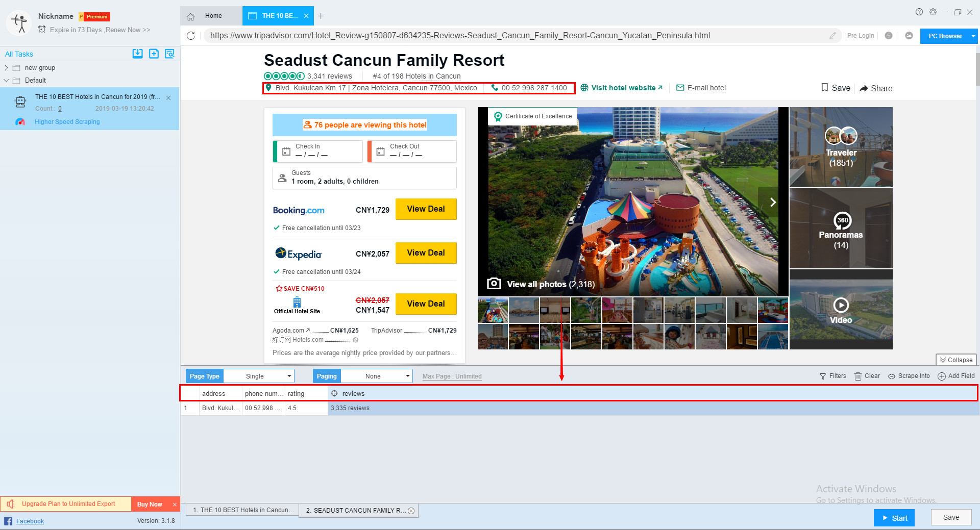
Task: Click the Pre Login button
Action: point(861,36)
